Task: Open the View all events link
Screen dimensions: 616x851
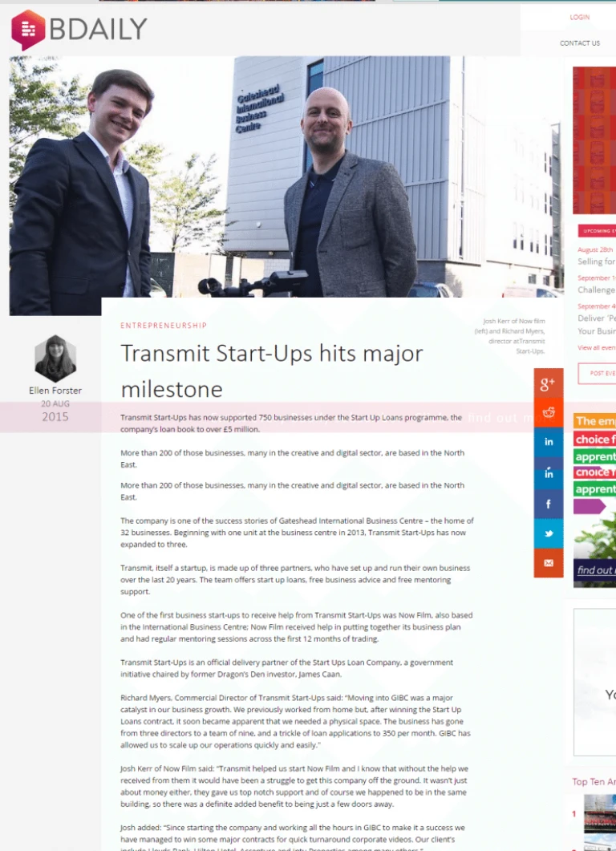Action: (597, 347)
